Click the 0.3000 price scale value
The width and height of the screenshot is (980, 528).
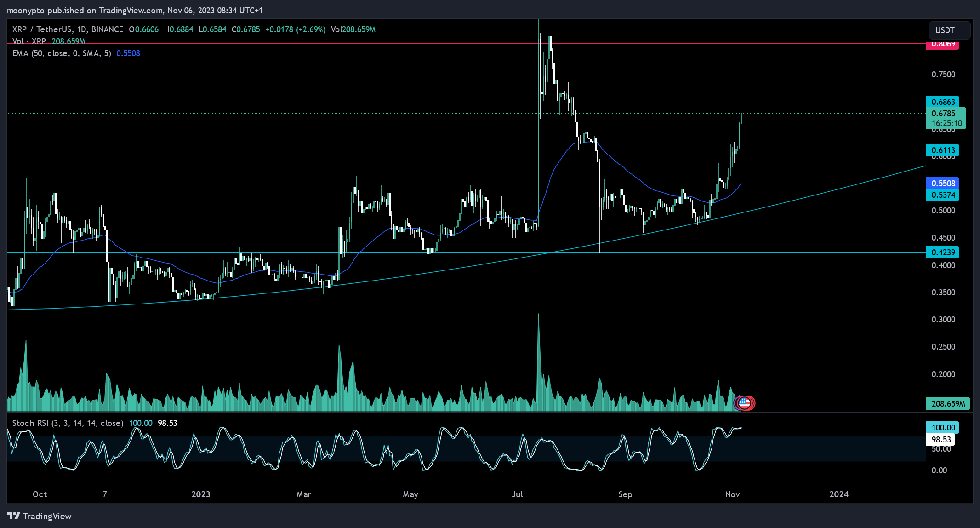tap(943, 320)
